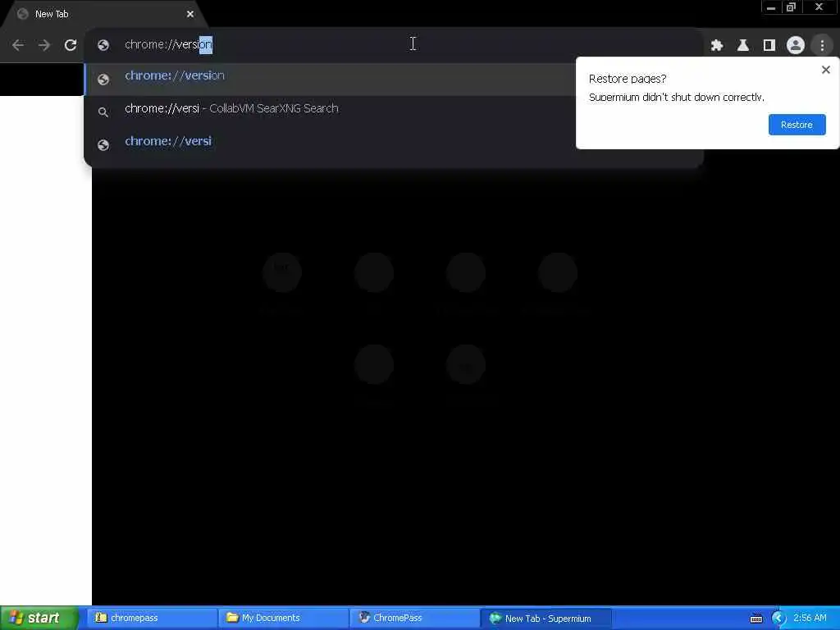Open the experiments flask icon

[x=743, y=45]
